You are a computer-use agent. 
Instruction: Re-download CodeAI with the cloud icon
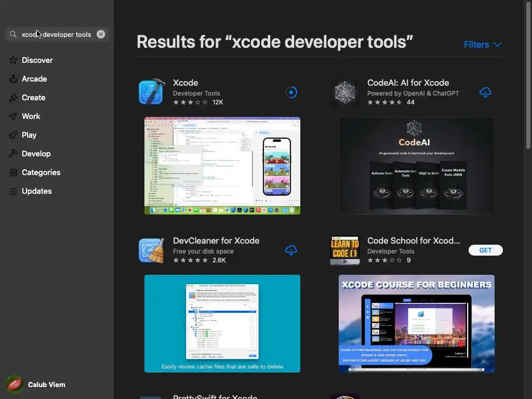point(485,92)
